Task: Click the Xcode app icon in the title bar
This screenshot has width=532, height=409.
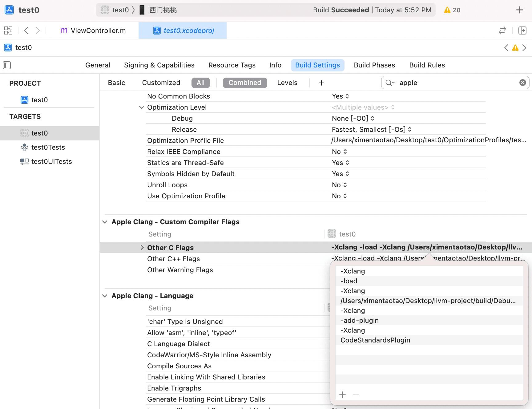Action: coord(9,10)
